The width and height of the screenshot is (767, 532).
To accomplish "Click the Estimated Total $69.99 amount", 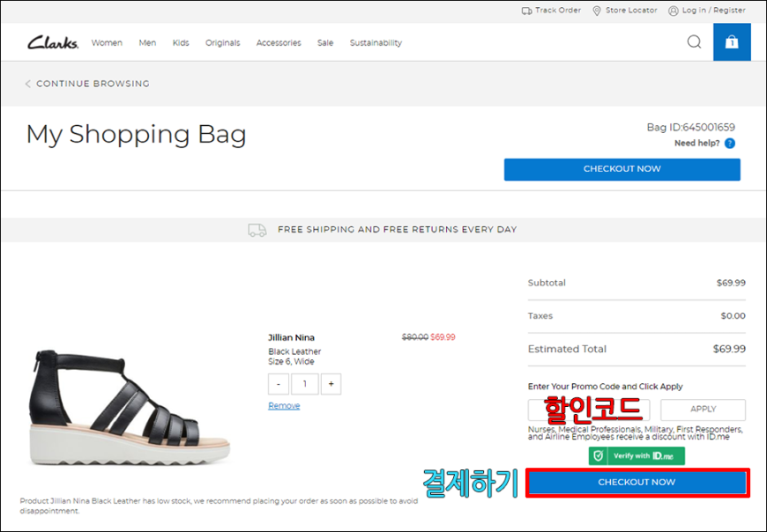I will pyautogui.click(x=729, y=349).
